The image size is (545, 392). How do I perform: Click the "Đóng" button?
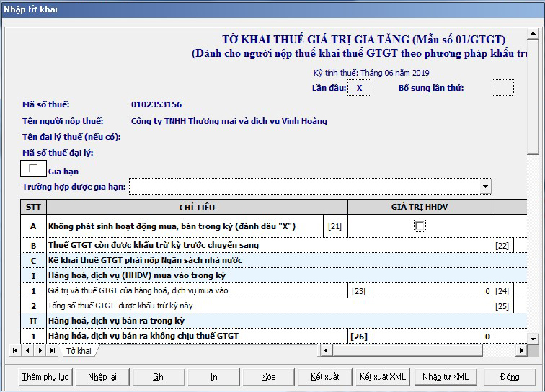pos(510,377)
